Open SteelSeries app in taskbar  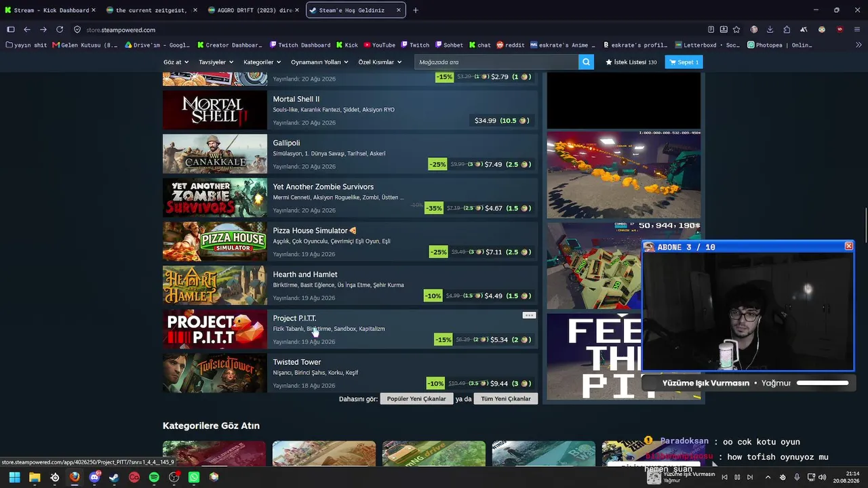[55, 477]
